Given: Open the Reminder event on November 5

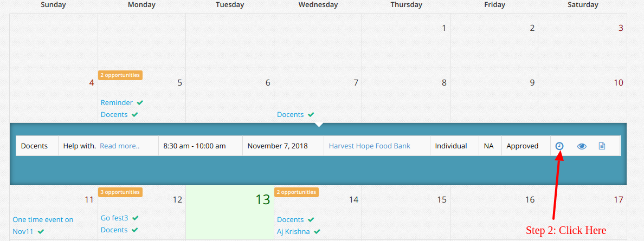Looking at the screenshot, I should [117, 103].
